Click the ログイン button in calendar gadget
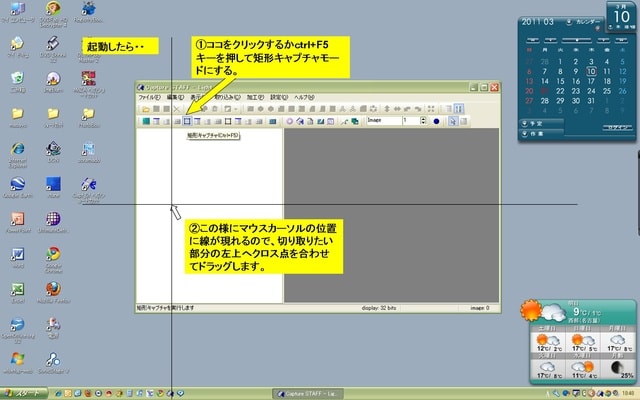640x400 pixels. 617,128
